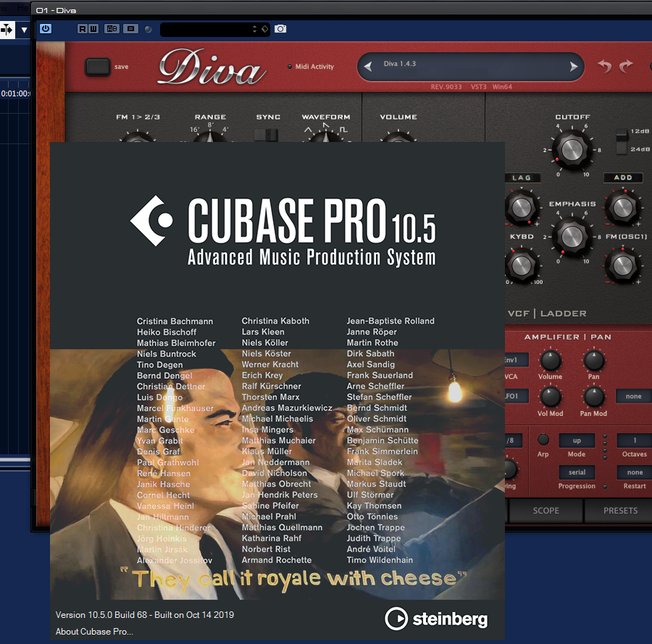
Task: Click the preset up/down stepper arrows
Action: [x=254, y=29]
